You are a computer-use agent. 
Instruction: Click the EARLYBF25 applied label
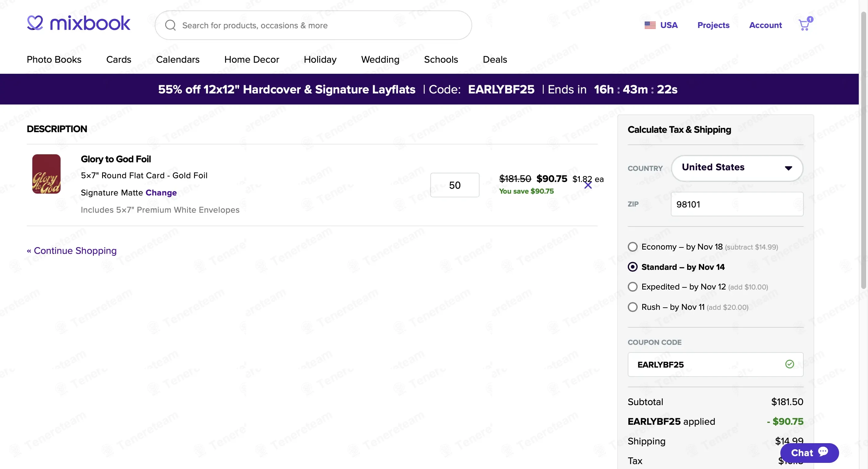671,422
